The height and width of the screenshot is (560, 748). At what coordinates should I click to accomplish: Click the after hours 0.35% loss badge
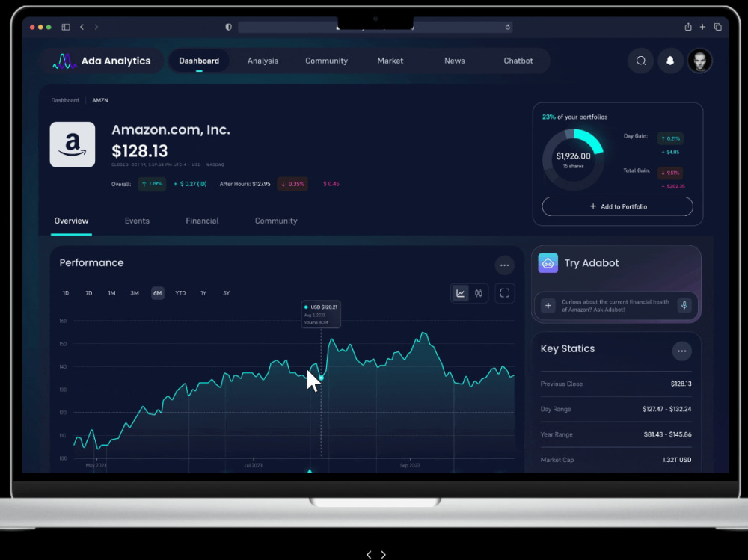click(x=292, y=184)
